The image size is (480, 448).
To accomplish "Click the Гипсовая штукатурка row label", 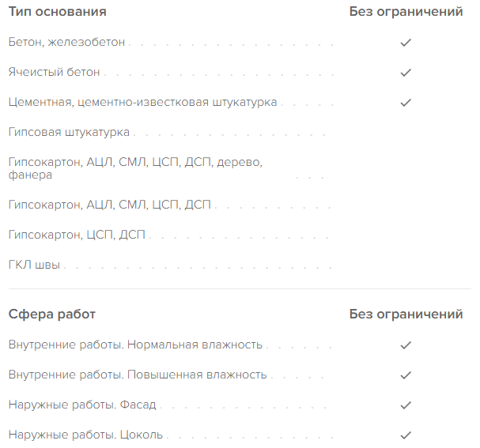I will point(69,132).
